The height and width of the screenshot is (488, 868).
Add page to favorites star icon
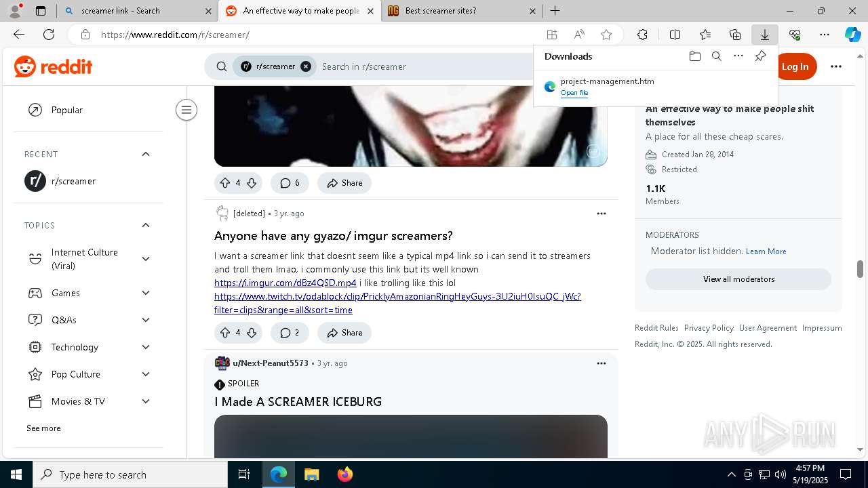pos(606,35)
